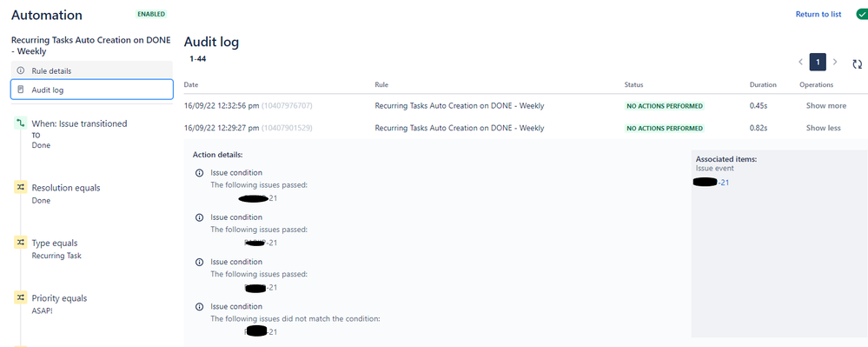Click the first Issue condition info icon

point(199,173)
